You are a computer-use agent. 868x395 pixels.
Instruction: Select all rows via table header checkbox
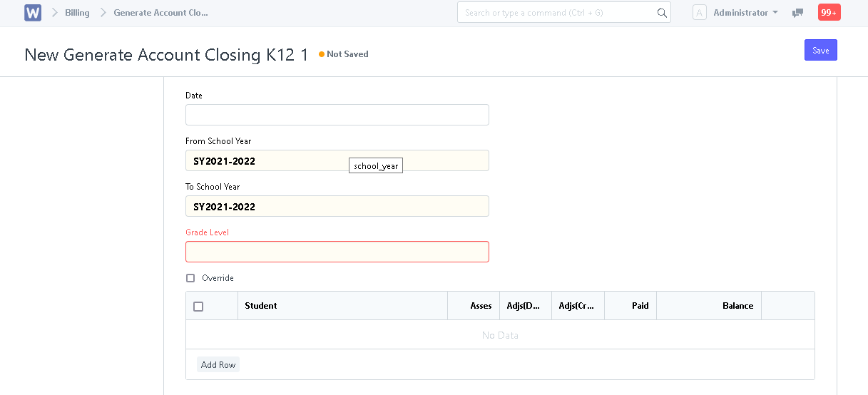pyautogui.click(x=198, y=307)
